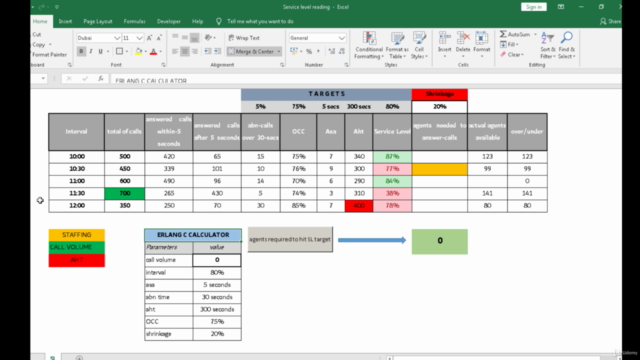This screenshot has height=360, width=640.
Task: Apply the red Font Color
Action: [x=153, y=51]
